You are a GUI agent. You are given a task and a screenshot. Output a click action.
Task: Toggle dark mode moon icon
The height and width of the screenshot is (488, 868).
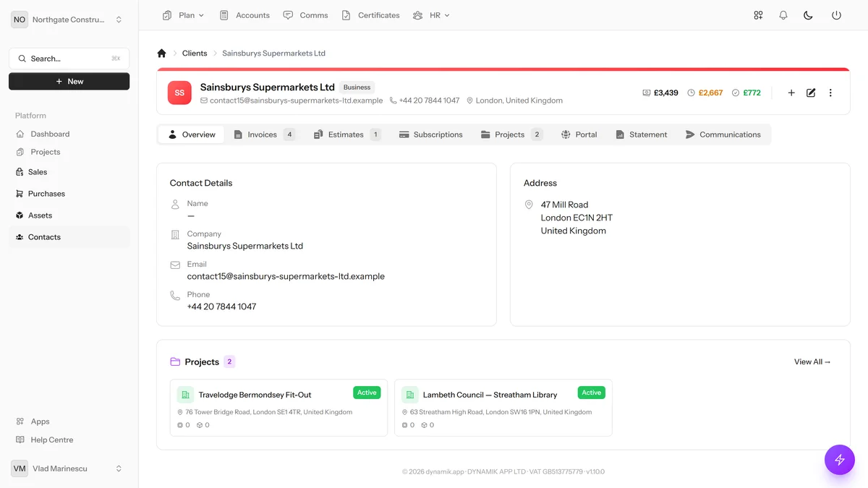pos(809,15)
